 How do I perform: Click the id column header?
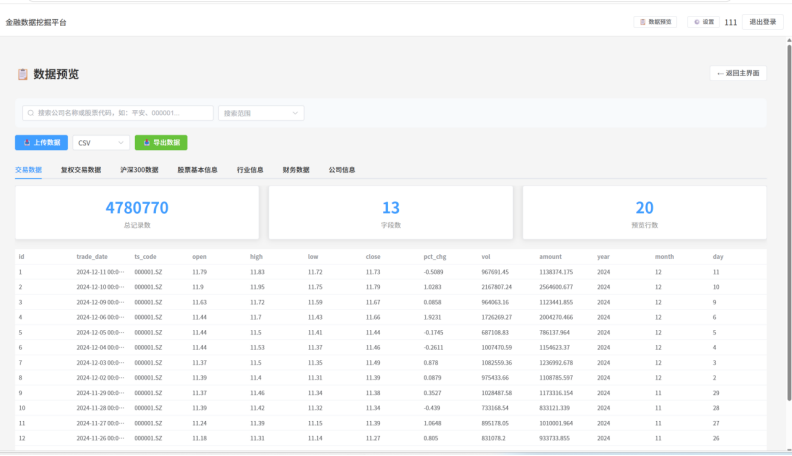tap(21, 257)
